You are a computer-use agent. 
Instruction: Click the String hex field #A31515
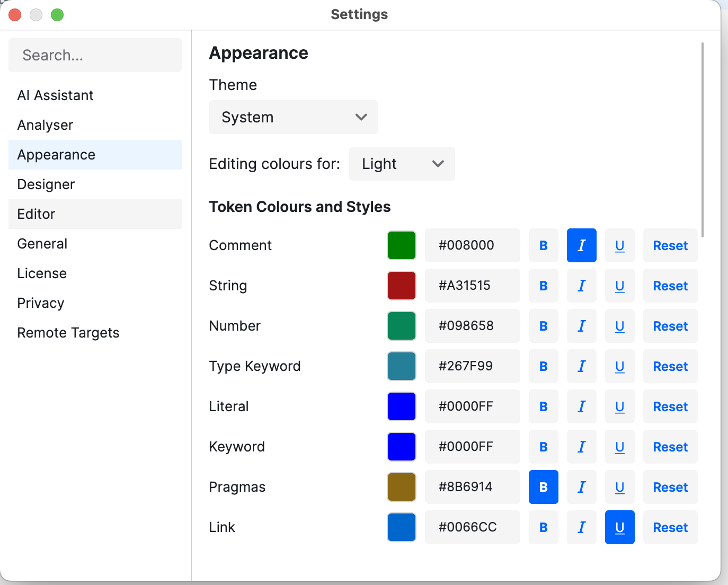pyautogui.click(x=473, y=286)
